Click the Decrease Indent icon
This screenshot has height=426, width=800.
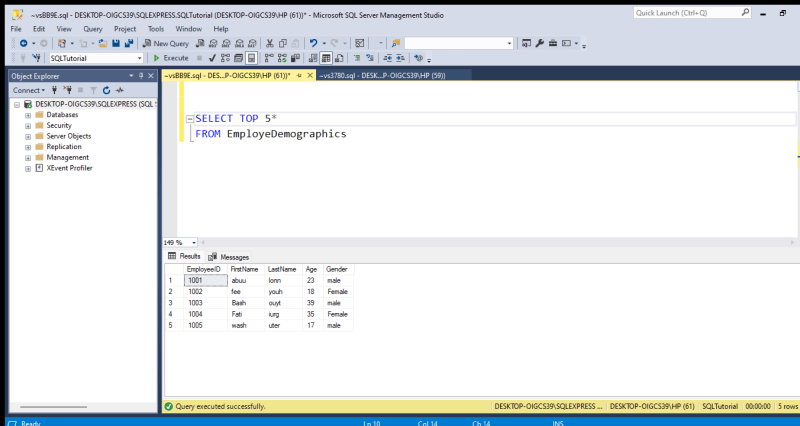point(388,58)
